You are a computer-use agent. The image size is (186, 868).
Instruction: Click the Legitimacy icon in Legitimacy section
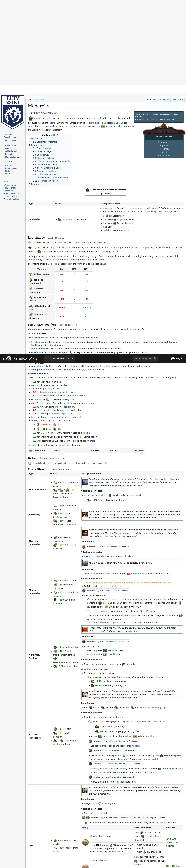[x=30, y=248]
